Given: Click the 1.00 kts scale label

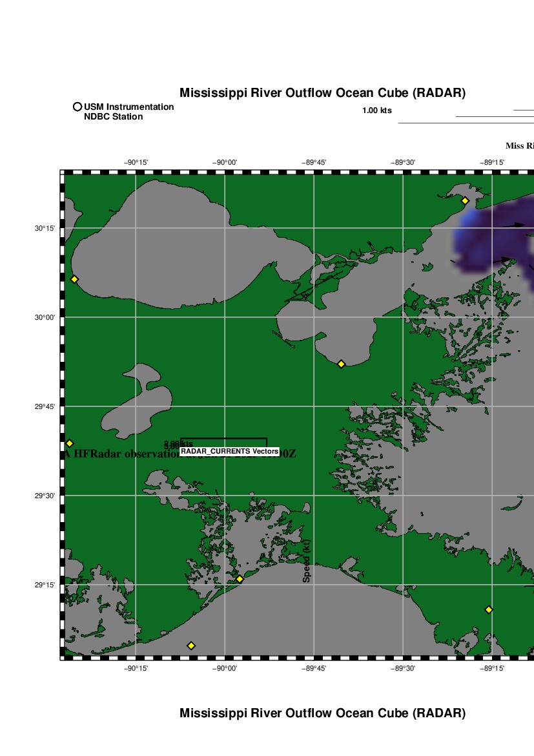Looking at the screenshot, I should coord(377,110).
